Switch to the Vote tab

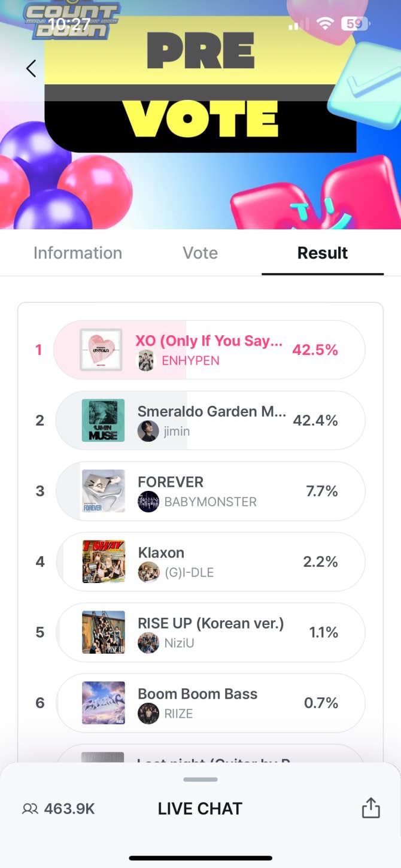[x=200, y=253]
